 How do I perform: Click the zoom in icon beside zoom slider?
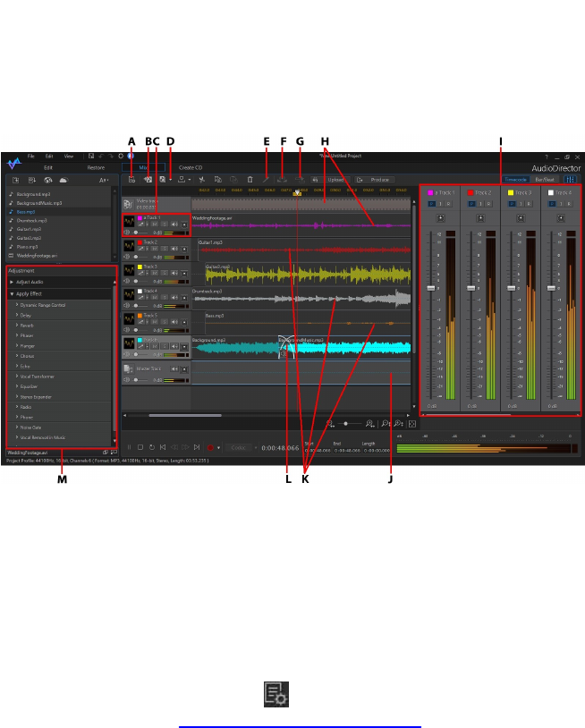[x=370, y=423]
